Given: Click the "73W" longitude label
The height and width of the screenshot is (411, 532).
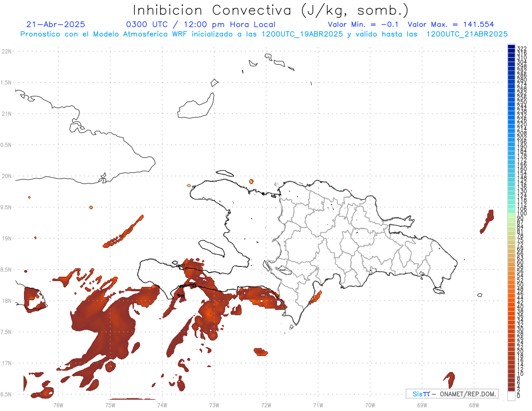Looking at the screenshot, I should pyautogui.click(x=214, y=405).
